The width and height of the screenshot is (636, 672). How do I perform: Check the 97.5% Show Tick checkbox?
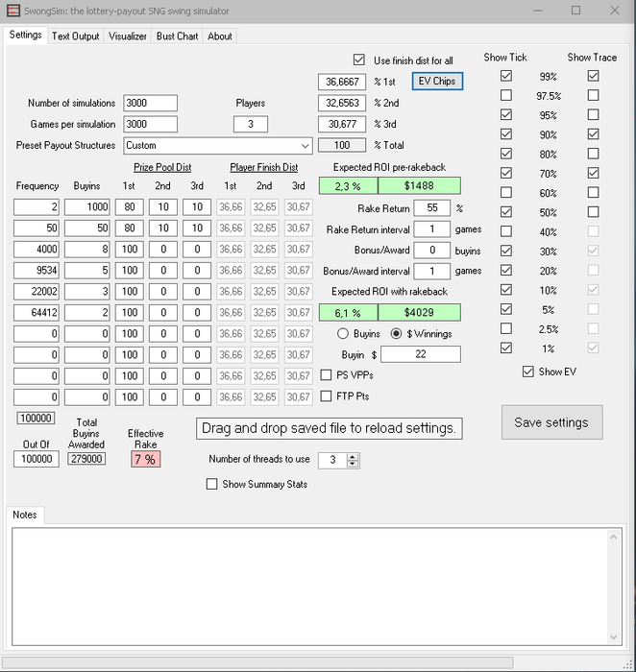(x=506, y=95)
